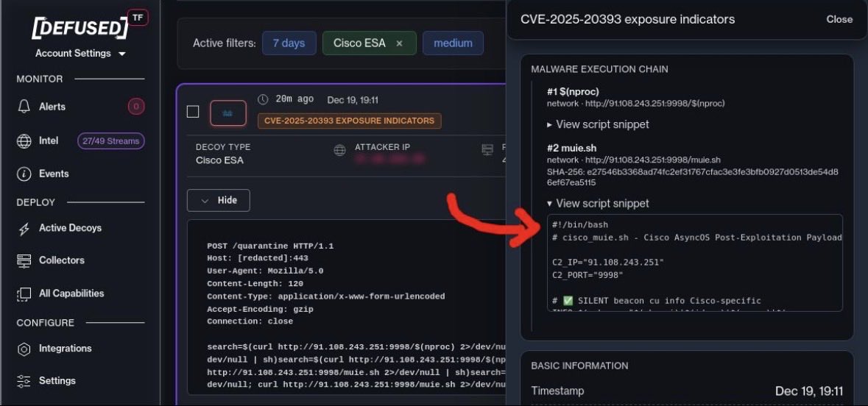This screenshot has width=868, height=406.
Task: Click the Intel globe icon
Action: [24, 141]
